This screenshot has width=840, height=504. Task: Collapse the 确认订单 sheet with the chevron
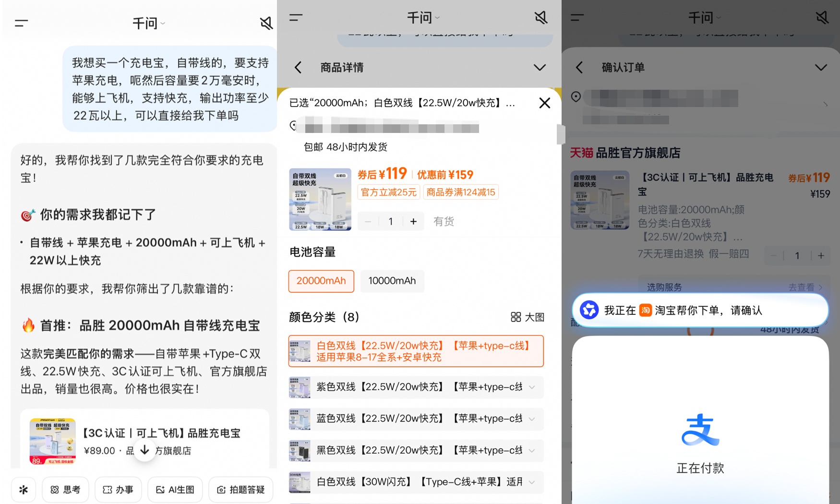tap(821, 67)
